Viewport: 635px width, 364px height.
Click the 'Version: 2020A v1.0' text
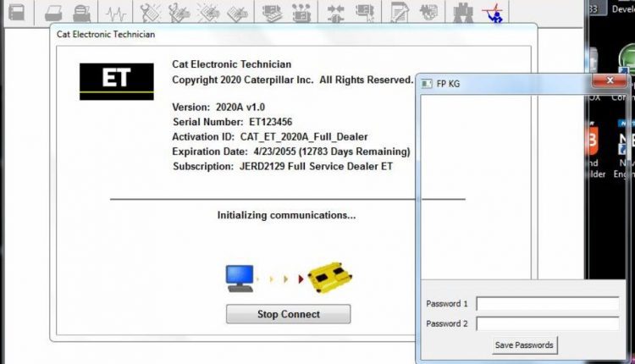click(x=218, y=108)
